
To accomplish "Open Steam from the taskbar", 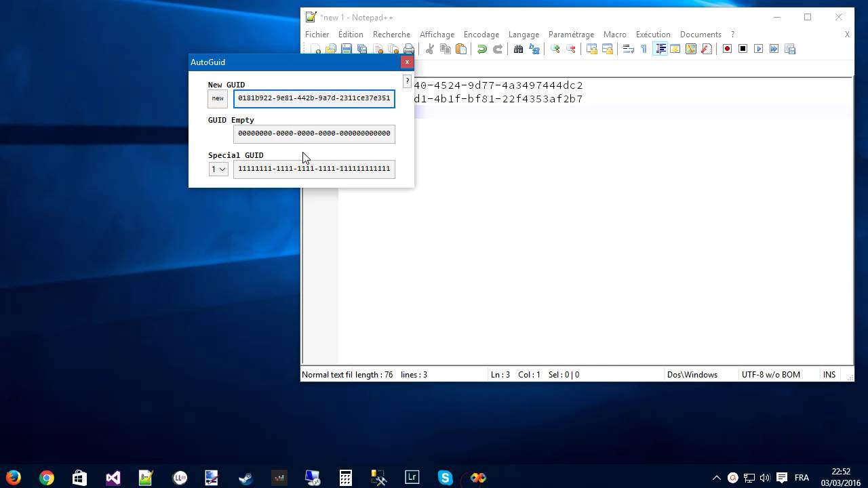I will [x=245, y=478].
